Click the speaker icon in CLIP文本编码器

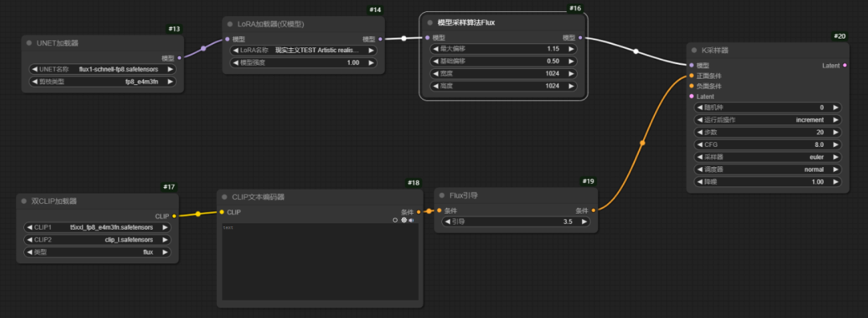click(x=411, y=219)
